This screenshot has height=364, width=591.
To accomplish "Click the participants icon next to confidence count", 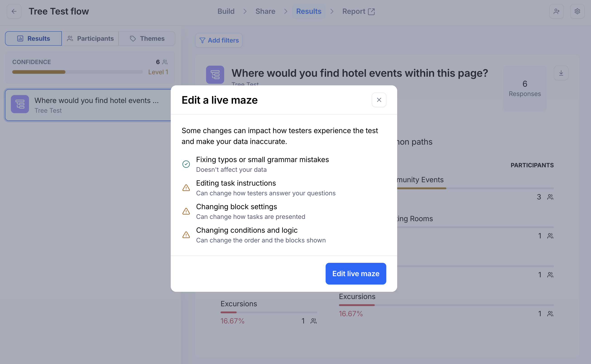I will (165, 62).
